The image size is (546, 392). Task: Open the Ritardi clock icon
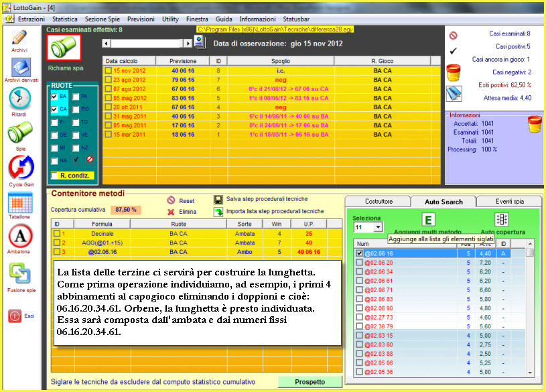[20, 99]
